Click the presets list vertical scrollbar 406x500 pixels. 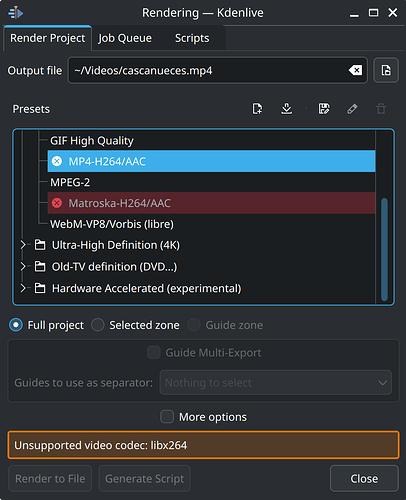tap(384, 249)
